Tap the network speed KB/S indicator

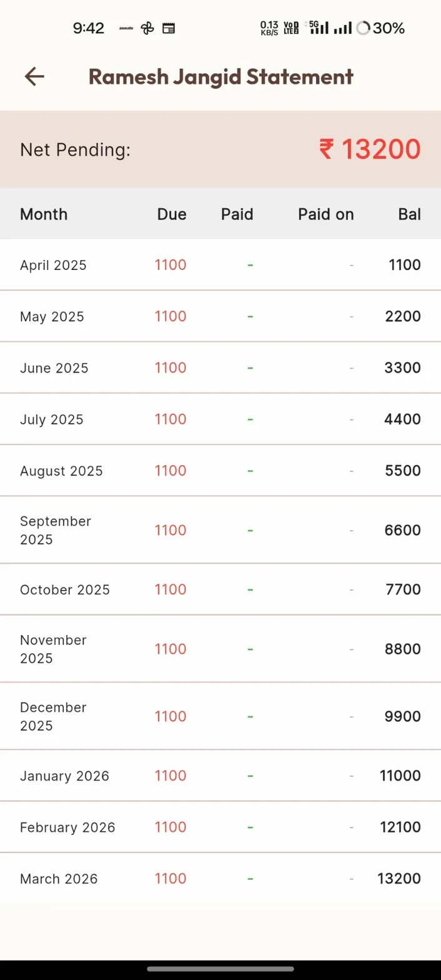coord(269,28)
